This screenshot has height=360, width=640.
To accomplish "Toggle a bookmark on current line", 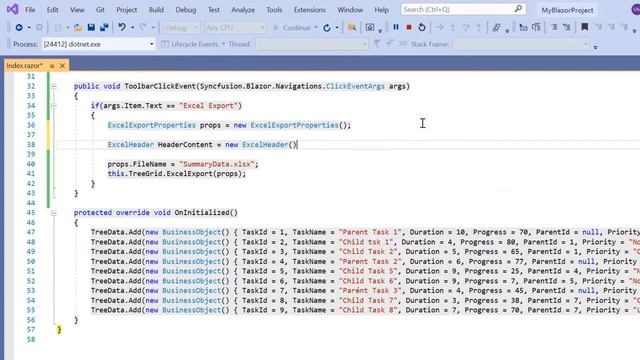I will (x=584, y=27).
